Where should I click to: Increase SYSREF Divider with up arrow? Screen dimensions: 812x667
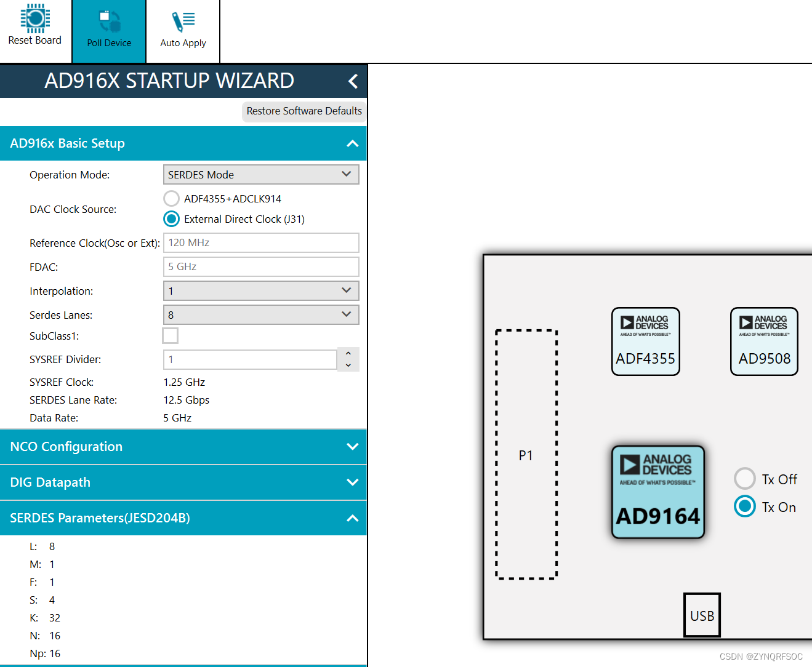(x=348, y=354)
